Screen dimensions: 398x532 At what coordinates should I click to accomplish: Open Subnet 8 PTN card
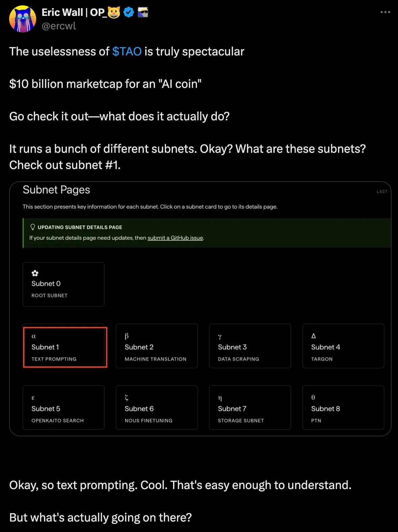coord(343,407)
